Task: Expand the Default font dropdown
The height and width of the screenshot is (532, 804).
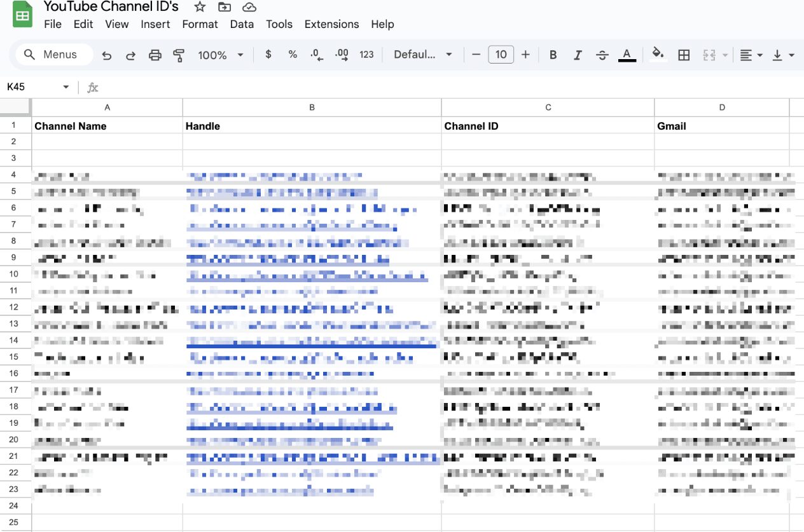Action: [422, 55]
